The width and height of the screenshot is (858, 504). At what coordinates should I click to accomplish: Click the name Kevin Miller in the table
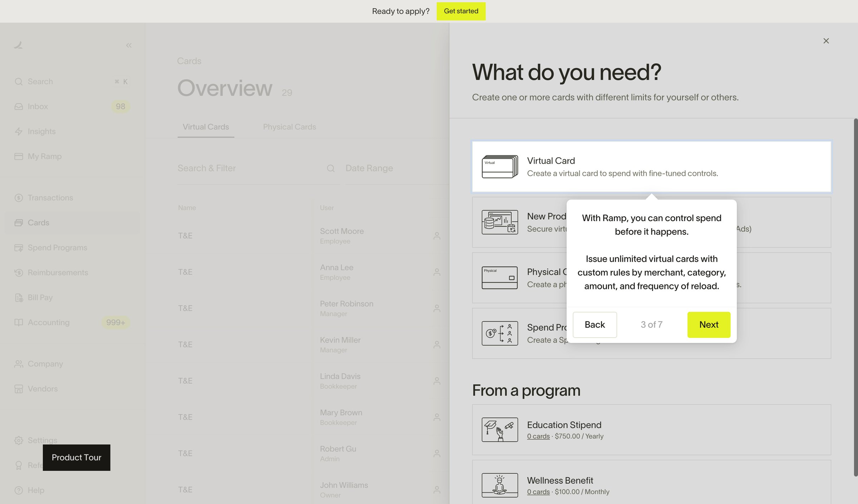[x=340, y=340]
